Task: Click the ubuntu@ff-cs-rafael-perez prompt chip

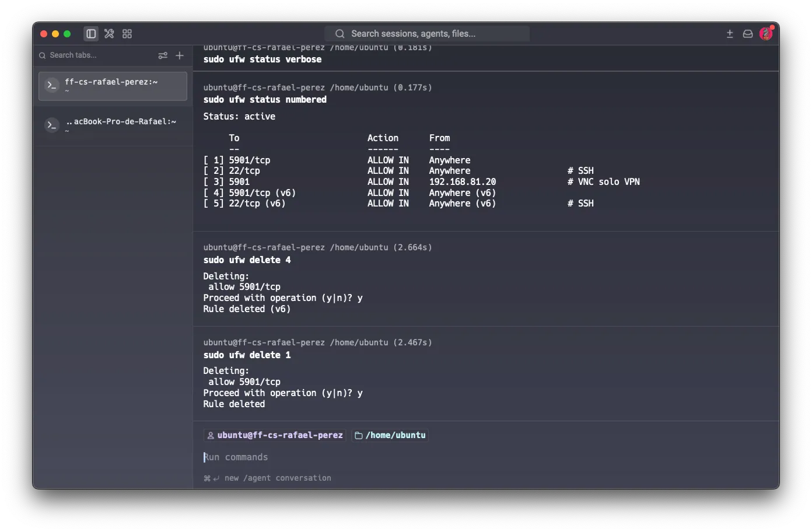Action: point(275,436)
